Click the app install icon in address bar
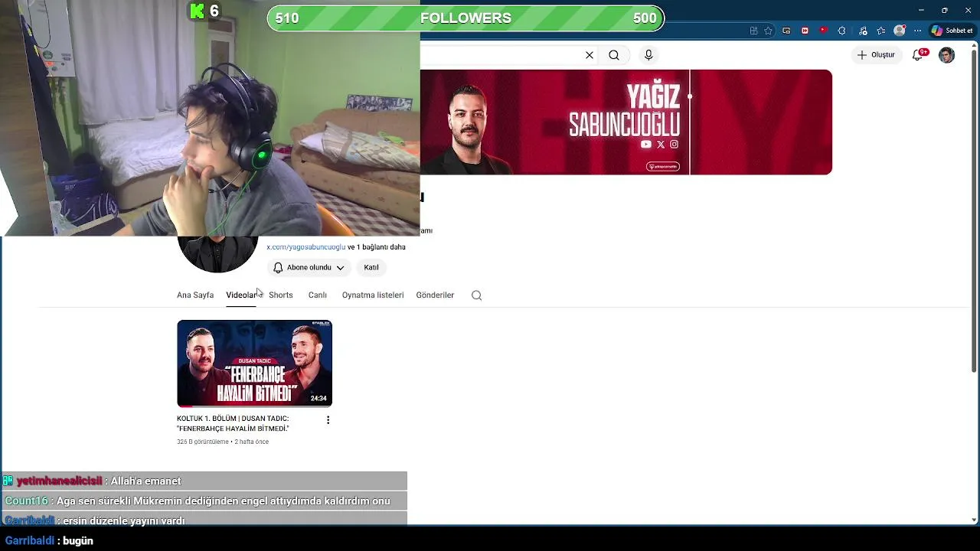Viewport: 980px width, 551px height. [754, 31]
